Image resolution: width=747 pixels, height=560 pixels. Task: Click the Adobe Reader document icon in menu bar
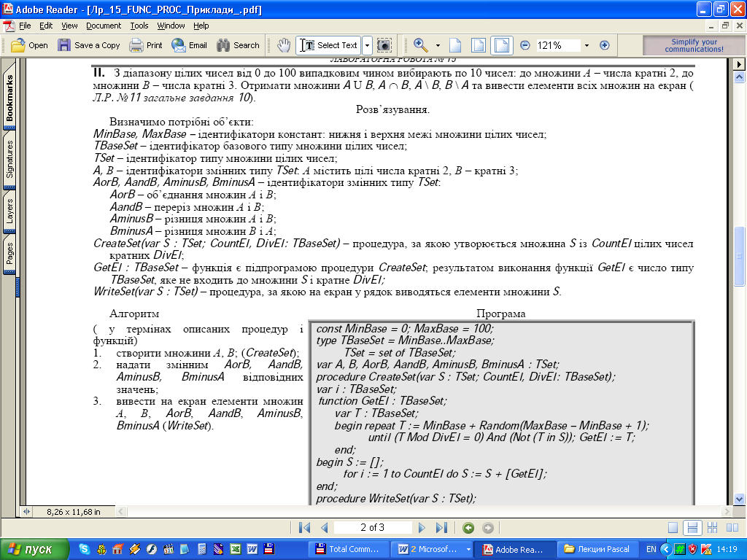[x=9, y=26]
